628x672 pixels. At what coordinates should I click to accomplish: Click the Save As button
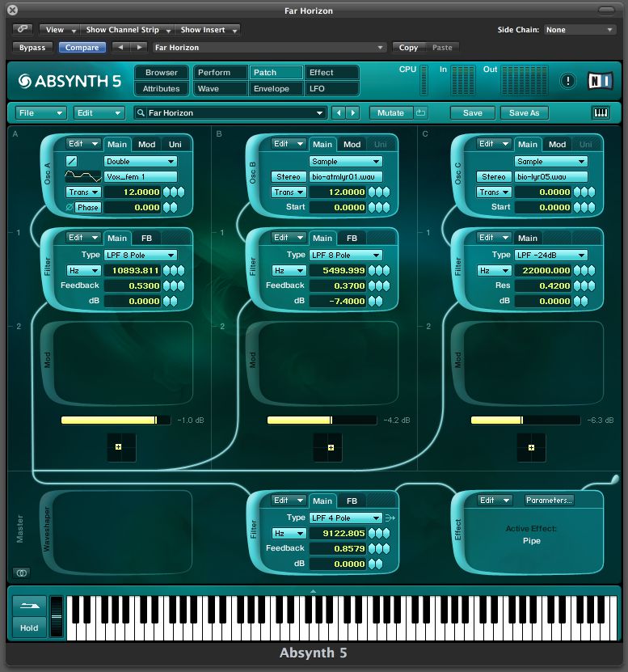point(524,112)
